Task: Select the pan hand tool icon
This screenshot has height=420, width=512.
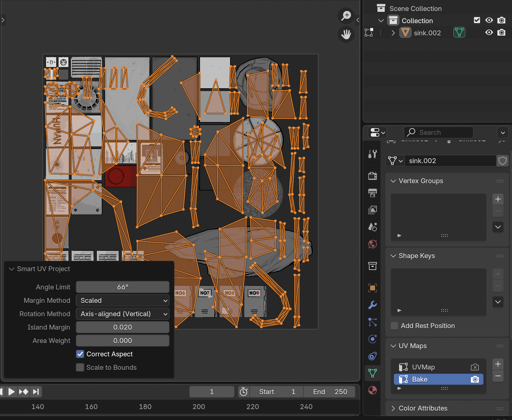Action: (346, 34)
